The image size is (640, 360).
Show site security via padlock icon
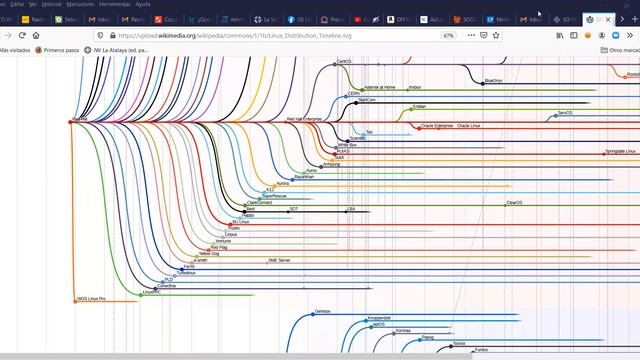[112, 36]
